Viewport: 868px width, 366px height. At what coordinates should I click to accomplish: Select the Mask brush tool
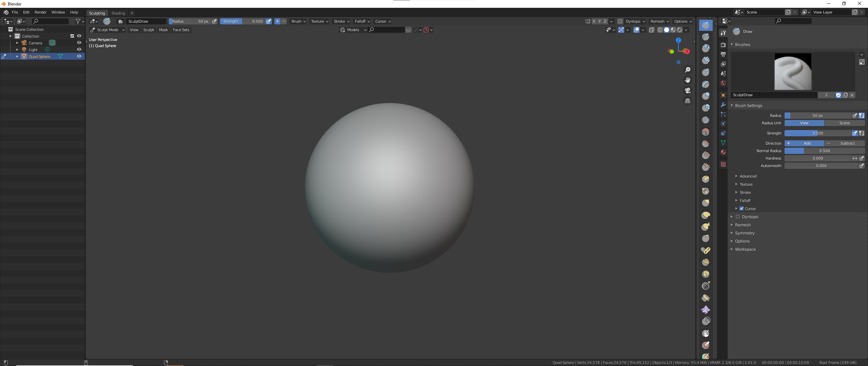(x=706, y=333)
